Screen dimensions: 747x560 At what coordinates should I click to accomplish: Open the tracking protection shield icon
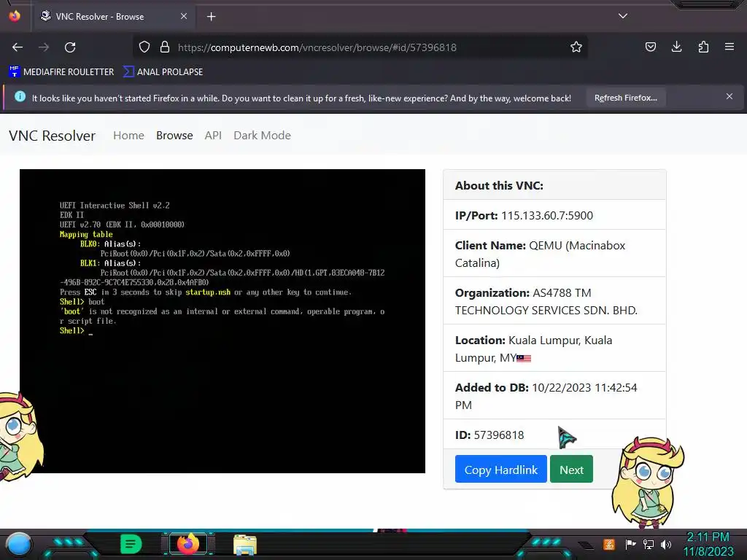coord(144,47)
